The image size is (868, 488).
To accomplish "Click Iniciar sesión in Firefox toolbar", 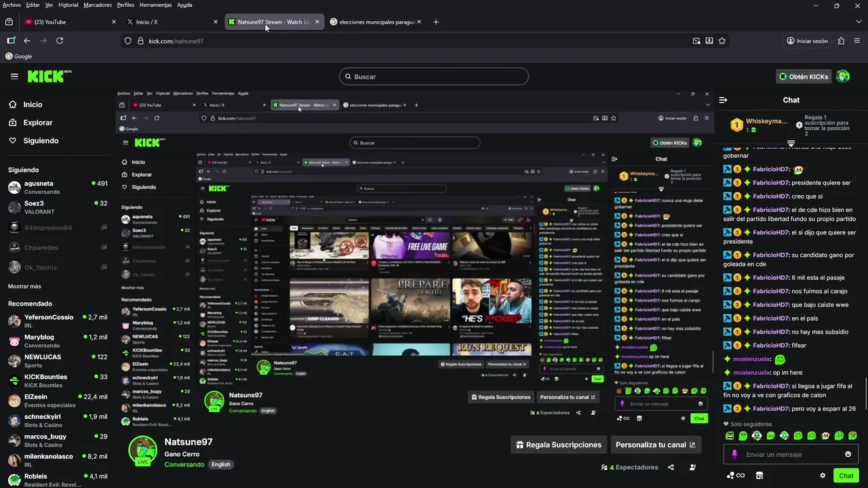I will click(807, 41).
